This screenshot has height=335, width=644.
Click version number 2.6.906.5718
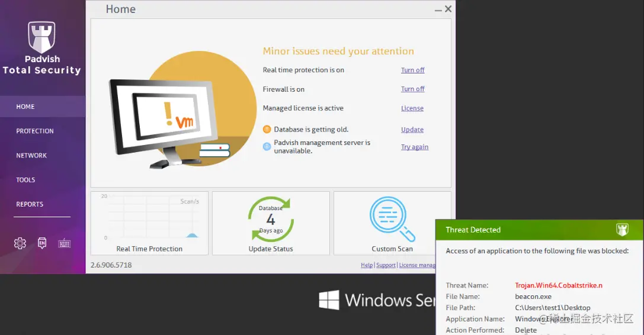[111, 265]
